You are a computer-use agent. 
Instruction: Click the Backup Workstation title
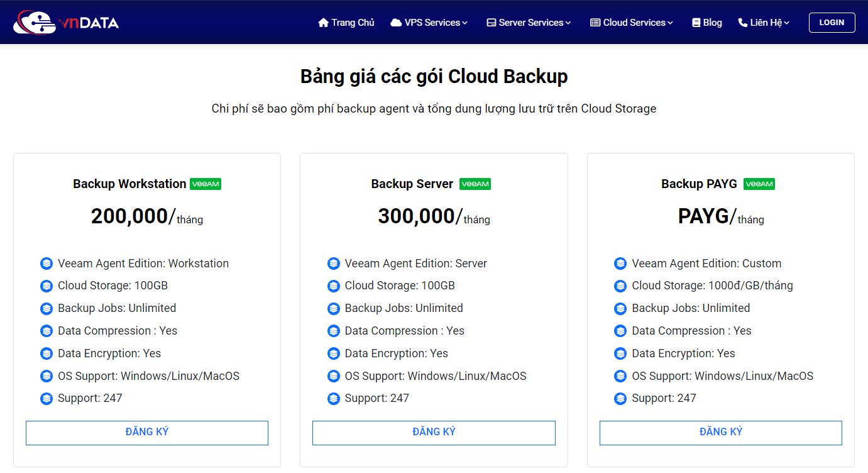(129, 184)
